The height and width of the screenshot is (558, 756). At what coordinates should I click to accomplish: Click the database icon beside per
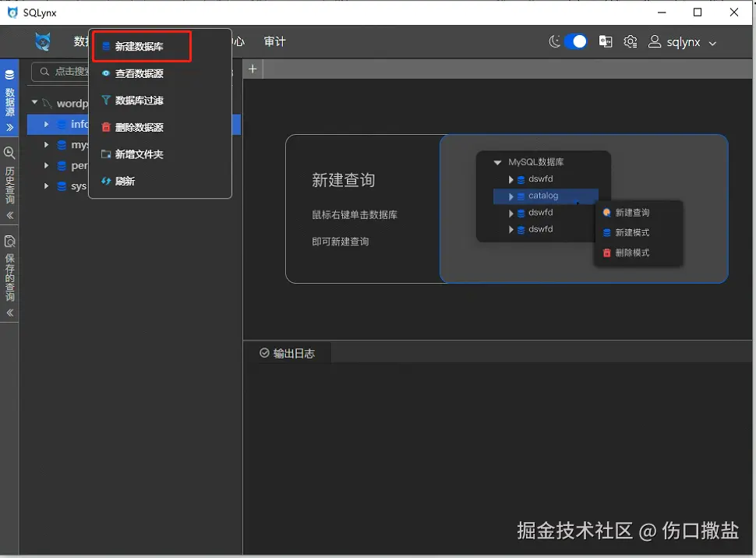point(62,165)
